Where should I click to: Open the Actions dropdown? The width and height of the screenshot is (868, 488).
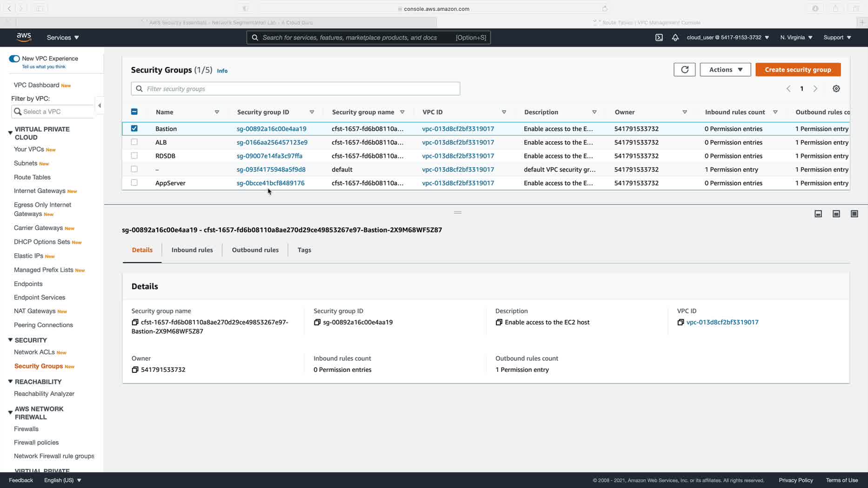click(725, 70)
